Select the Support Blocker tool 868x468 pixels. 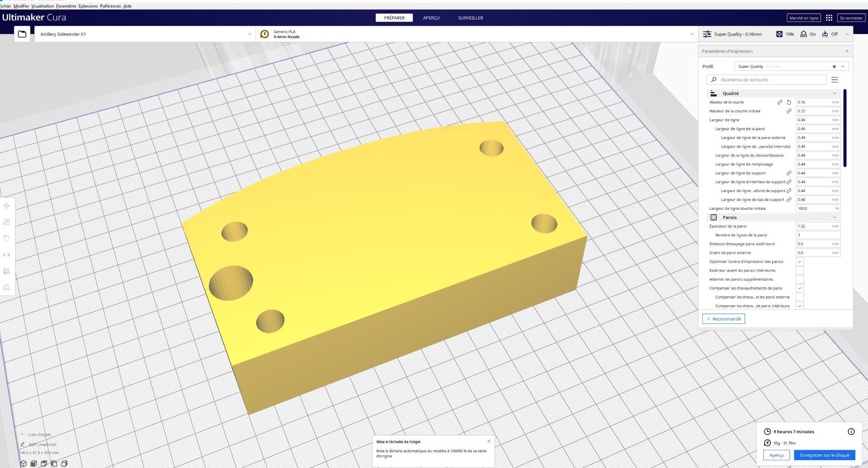(6, 287)
